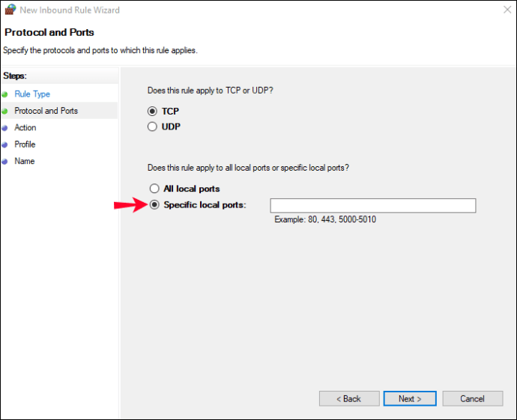This screenshot has width=517, height=420.
Task: Click the firewall wizard title bar icon
Action: (x=10, y=10)
